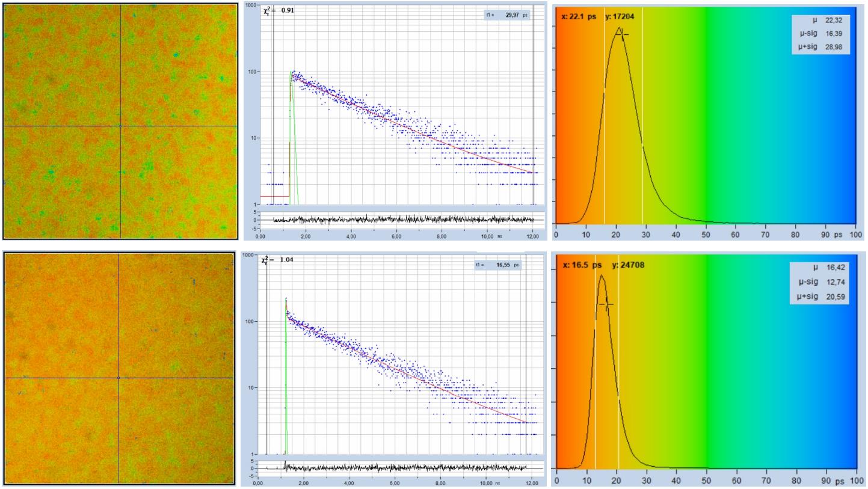Select the t1 16,55 ps value box
The image size is (868, 489).
(x=503, y=264)
